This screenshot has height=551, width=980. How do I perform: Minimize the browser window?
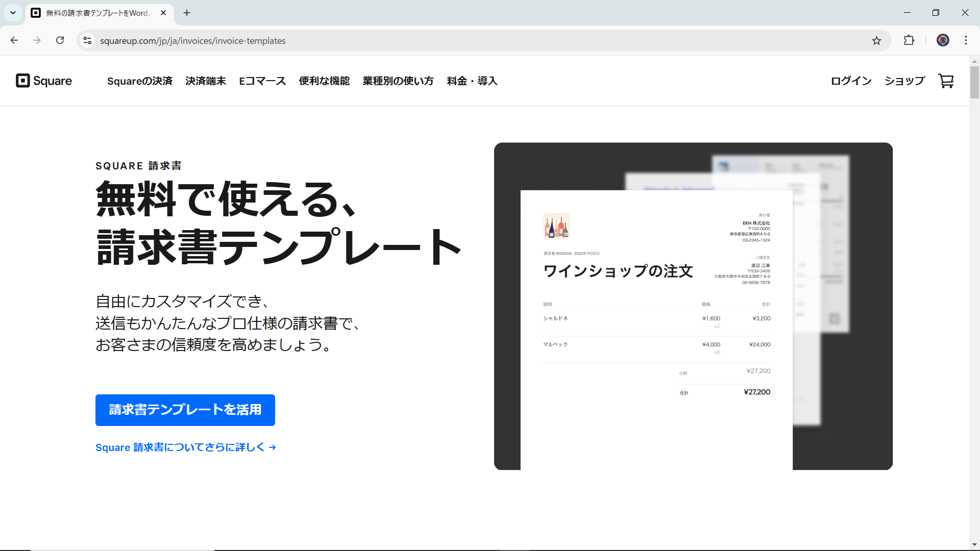point(907,13)
